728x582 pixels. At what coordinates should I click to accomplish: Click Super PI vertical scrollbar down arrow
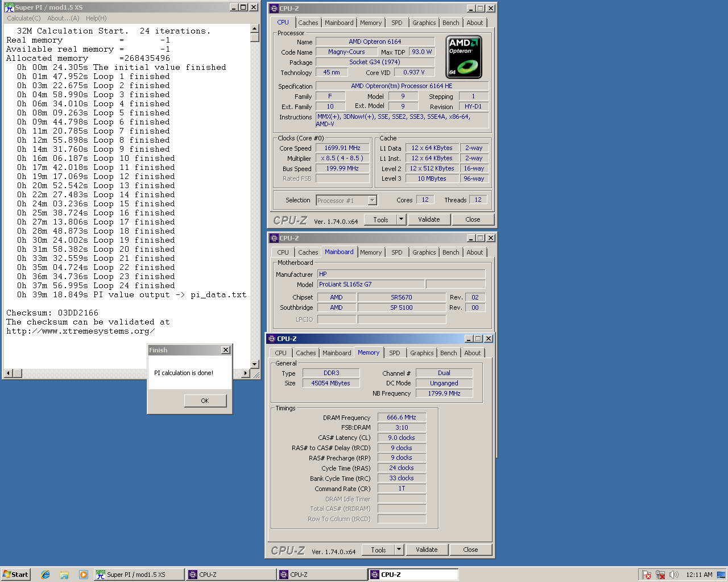coord(255,364)
